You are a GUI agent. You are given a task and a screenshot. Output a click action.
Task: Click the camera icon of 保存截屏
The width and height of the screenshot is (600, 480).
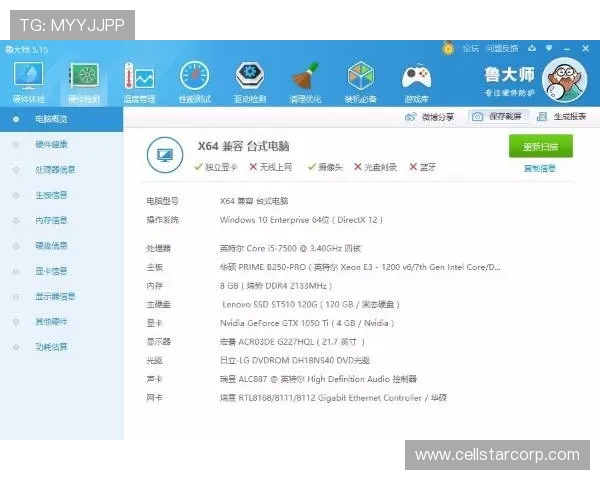[x=477, y=117]
